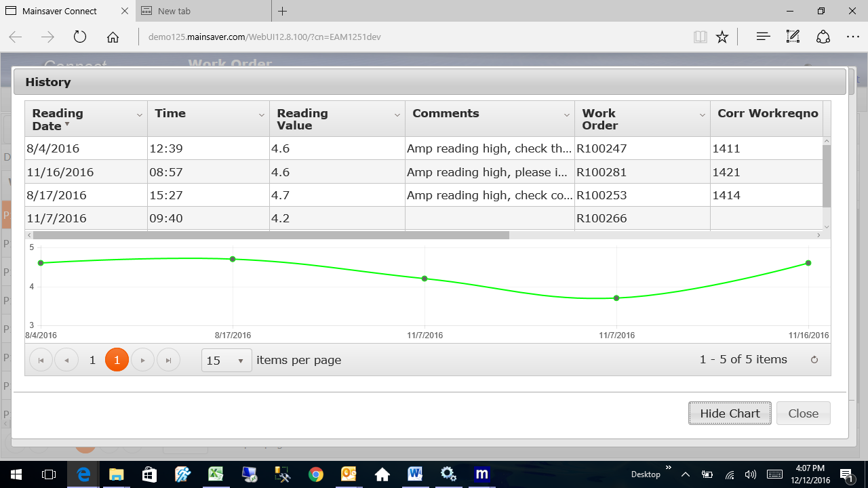Go to last page of history grid

tap(168, 361)
